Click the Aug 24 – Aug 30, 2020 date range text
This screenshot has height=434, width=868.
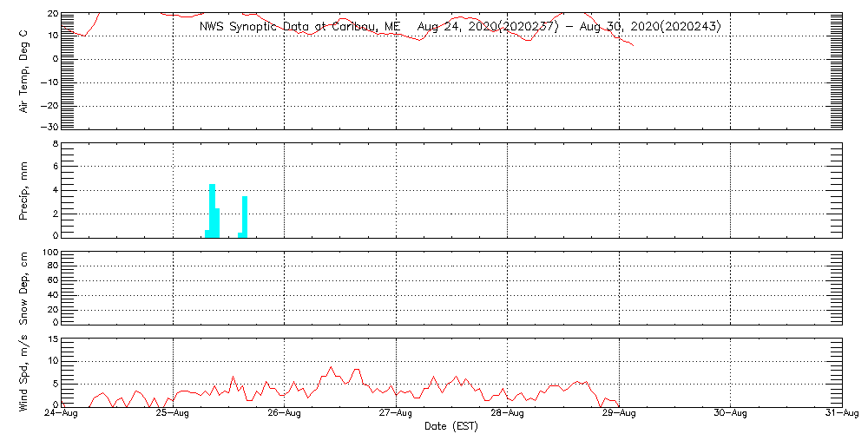[569, 27]
